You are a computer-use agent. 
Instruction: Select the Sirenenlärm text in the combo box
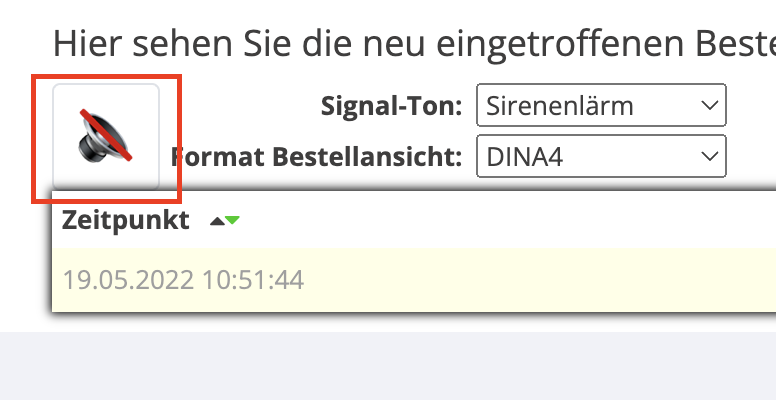pyautogui.click(x=560, y=106)
